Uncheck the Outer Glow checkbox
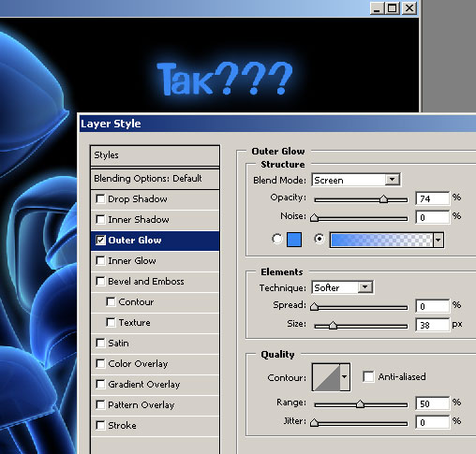The width and height of the screenshot is (476, 454). point(100,240)
